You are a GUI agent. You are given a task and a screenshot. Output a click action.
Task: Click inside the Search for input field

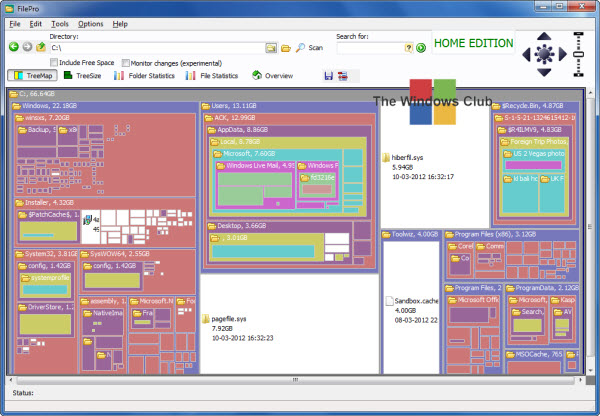pyautogui.click(x=370, y=48)
